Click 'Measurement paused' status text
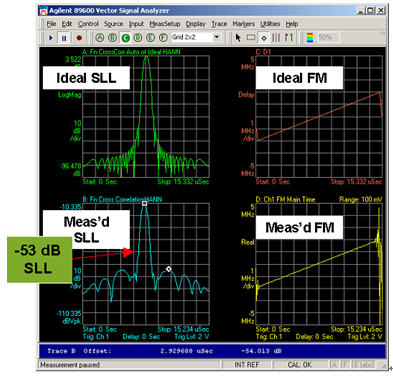The height and width of the screenshot is (377, 393). 70,365
